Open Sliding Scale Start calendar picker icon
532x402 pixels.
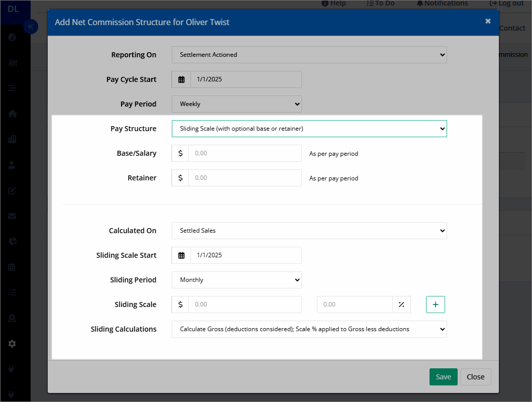tap(181, 255)
